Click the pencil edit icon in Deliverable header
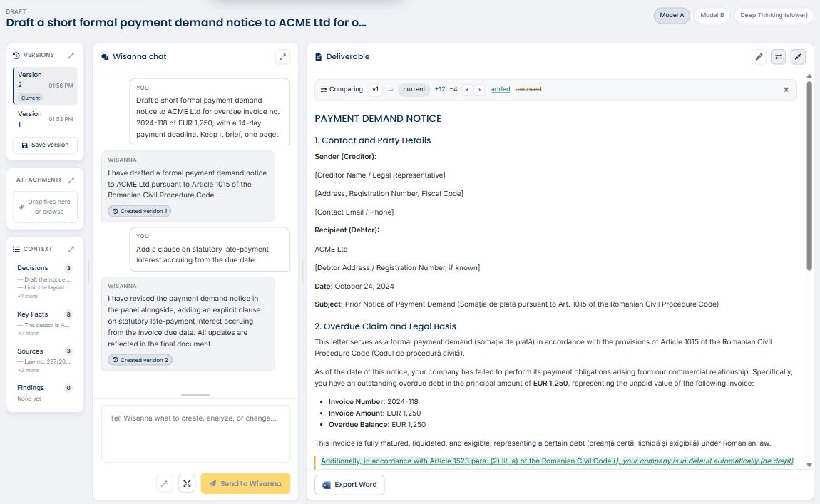The height and width of the screenshot is (504, 820). (x=759, y=57)
